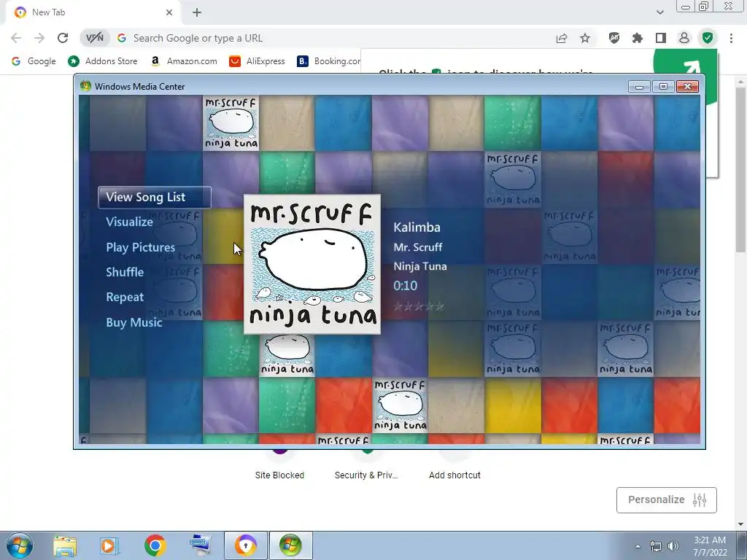Close the New Tab tab
The height and width of the screenshot is (560, 747).
pyautogui.click(x=169, y=12)
